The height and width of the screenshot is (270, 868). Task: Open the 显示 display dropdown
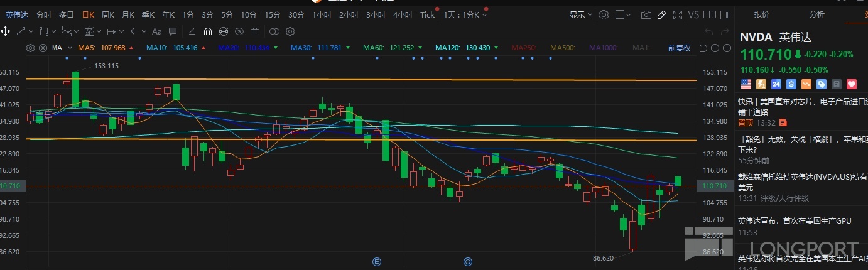(x=581, y=14)
